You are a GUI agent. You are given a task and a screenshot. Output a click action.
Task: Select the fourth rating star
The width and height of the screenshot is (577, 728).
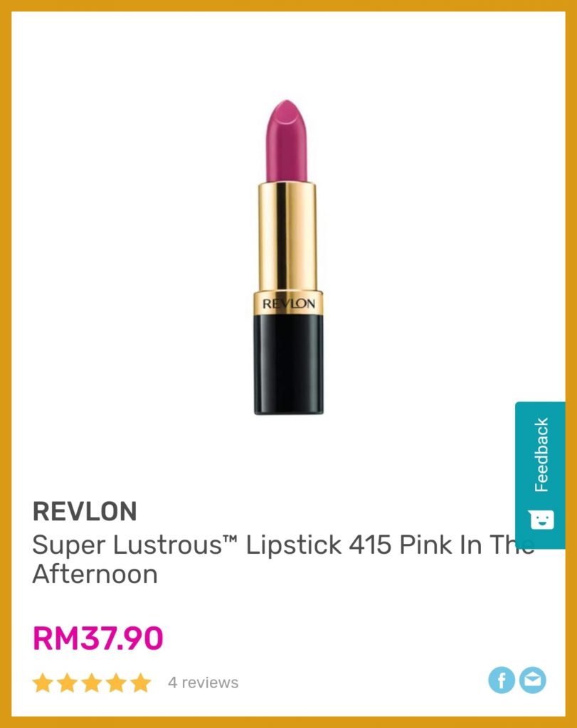point(116,683)
